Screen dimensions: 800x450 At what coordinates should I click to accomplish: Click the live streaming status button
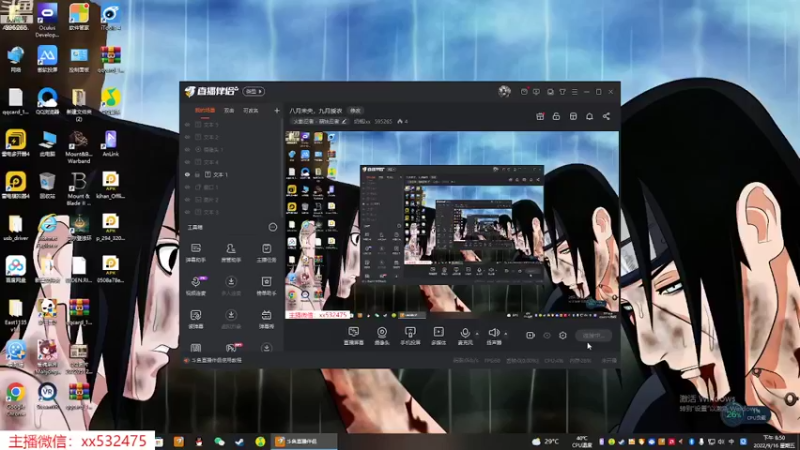594,335
